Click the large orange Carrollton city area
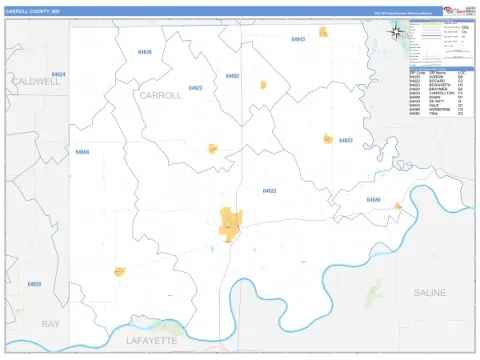The height and width of the screenshot is (360, 480). [x=230, y=225]
